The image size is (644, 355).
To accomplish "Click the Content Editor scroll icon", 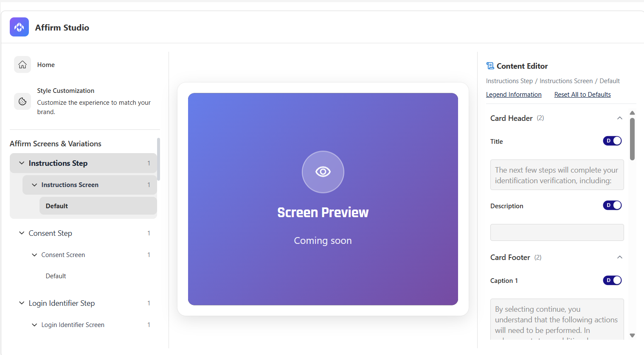I will point(490,66).
